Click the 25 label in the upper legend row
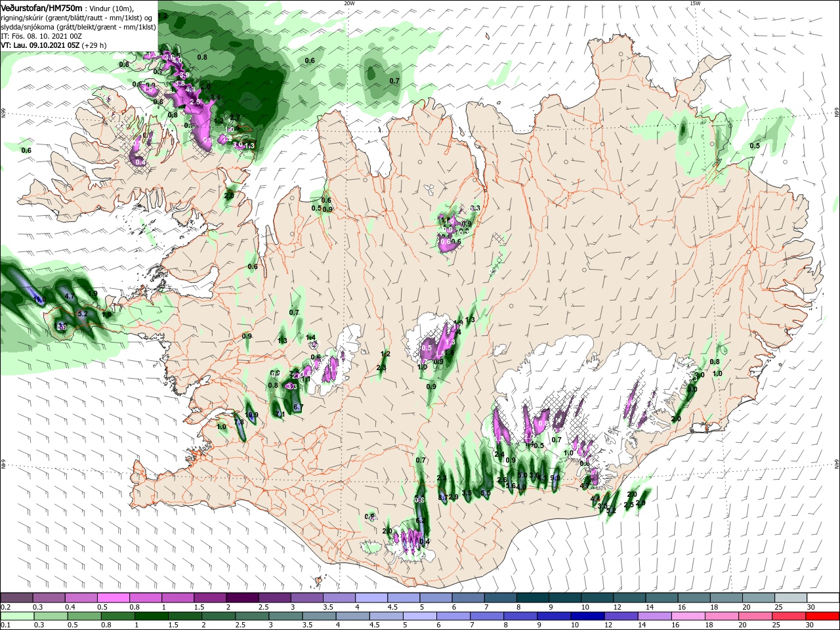 (778, 608)
